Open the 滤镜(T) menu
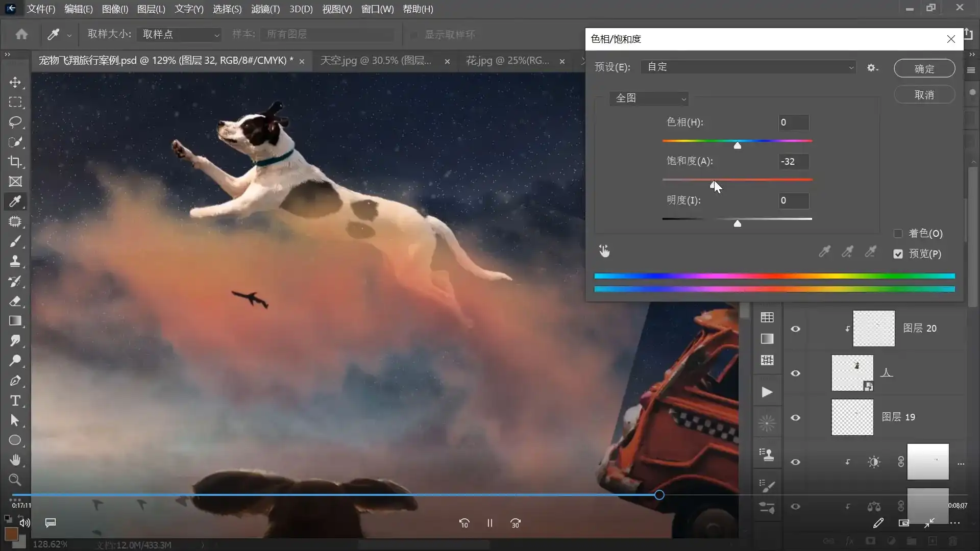Viewport: 980px width, 551px height. pos(265,9)
